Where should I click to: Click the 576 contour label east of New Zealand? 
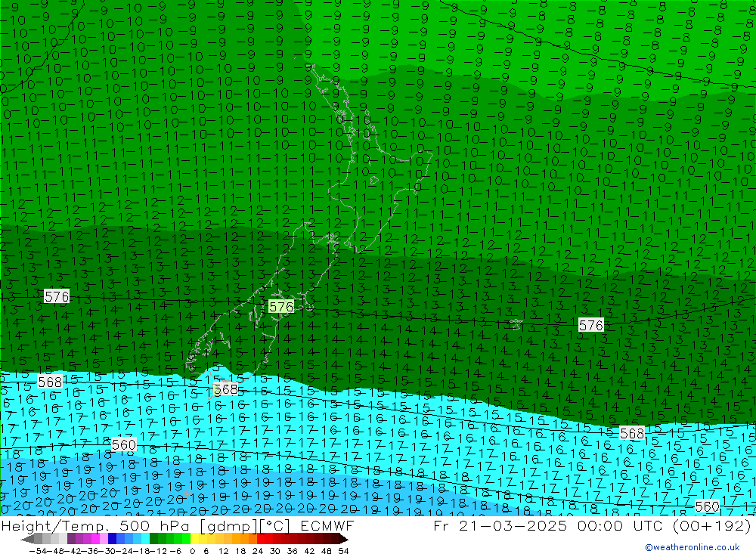pyautogui.click(x=590, y=325)
